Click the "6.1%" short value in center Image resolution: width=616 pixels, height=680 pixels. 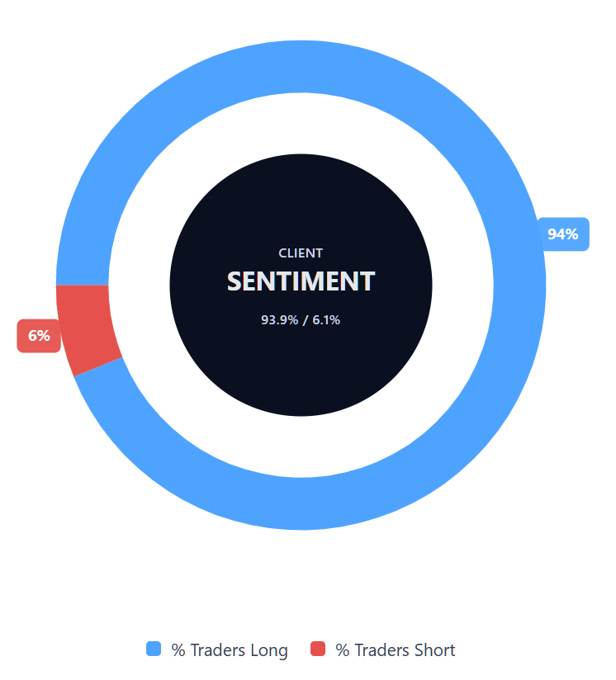326,320
